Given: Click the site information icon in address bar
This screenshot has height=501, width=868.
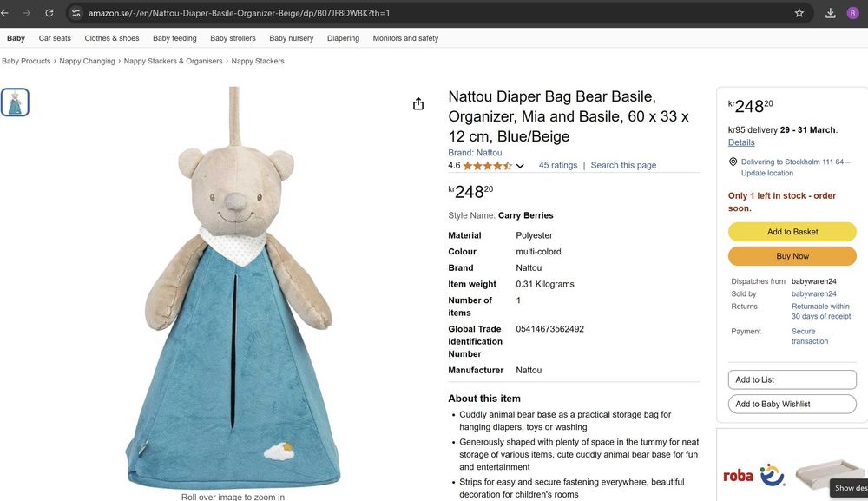Looking at the screenshot, I should (x=76, y=13).
